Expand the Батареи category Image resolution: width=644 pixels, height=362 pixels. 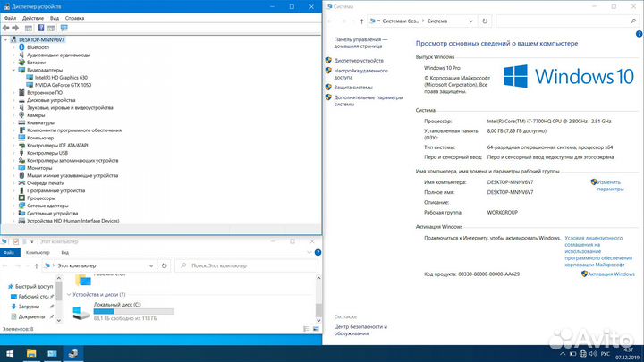coord(13,63)
